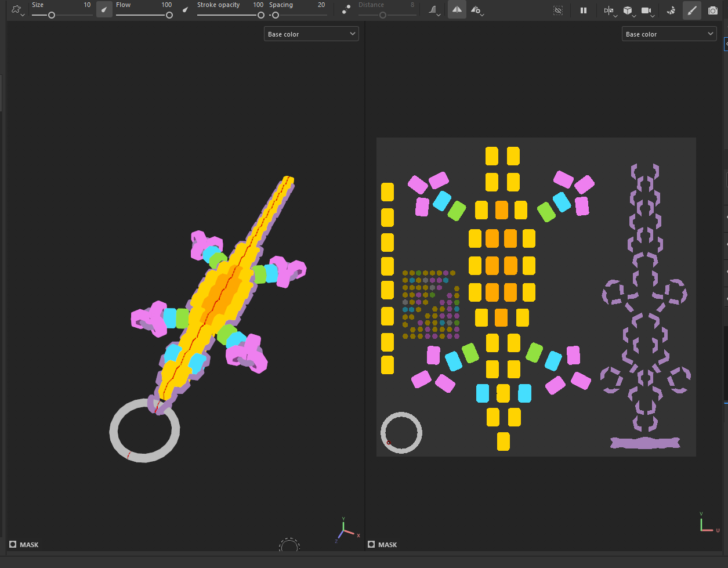Toggle the Symmetry button
Viewport: 728px width, 568px height.
tap(457, 10)
